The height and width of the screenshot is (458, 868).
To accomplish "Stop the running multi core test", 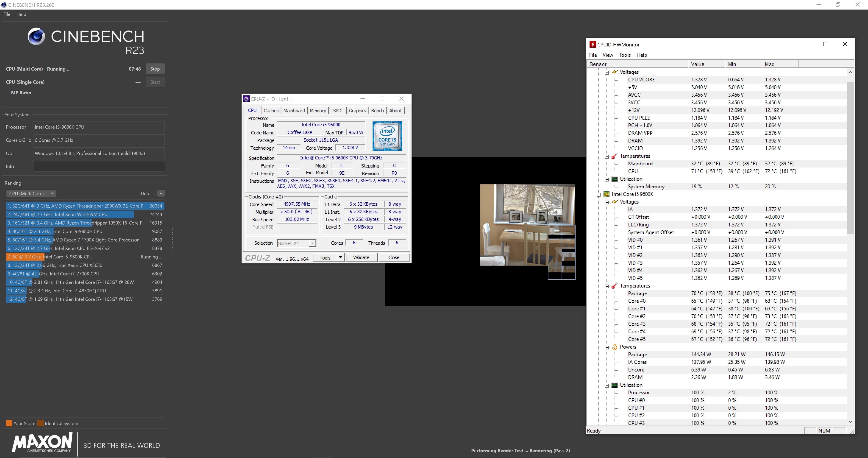I will coord(155,69).
